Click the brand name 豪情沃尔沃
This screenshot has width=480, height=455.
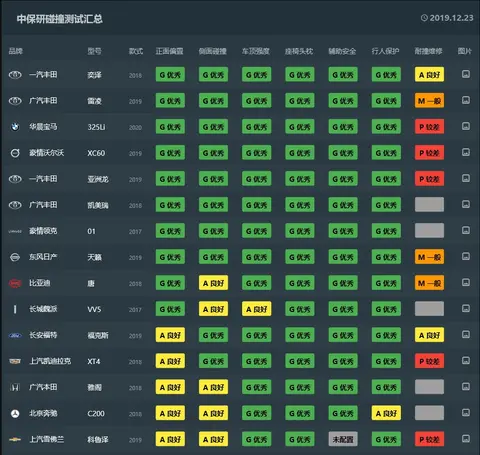pyautogui.click(x=46, y=153)
